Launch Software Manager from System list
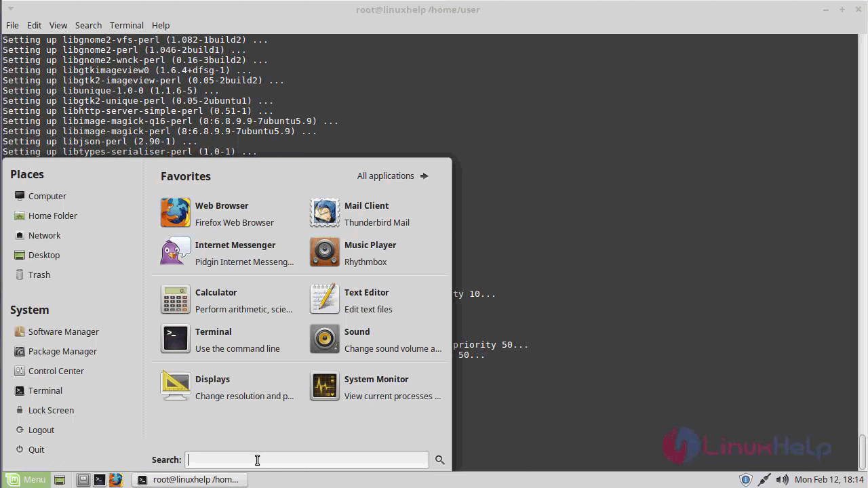This screenshot has height=488, width=868. (x=56, y=331)
